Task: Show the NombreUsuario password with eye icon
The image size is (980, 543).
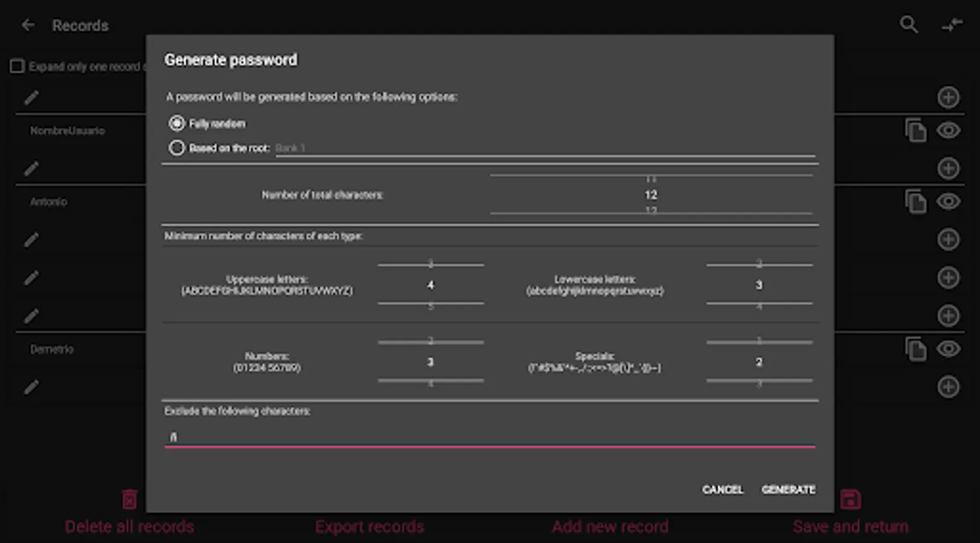Action: tap(948, 130)
